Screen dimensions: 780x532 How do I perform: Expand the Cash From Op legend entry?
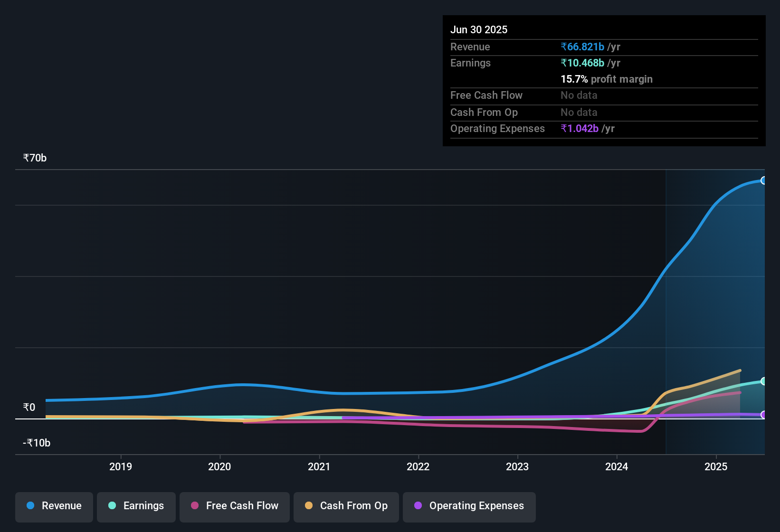tap(346, 506)
